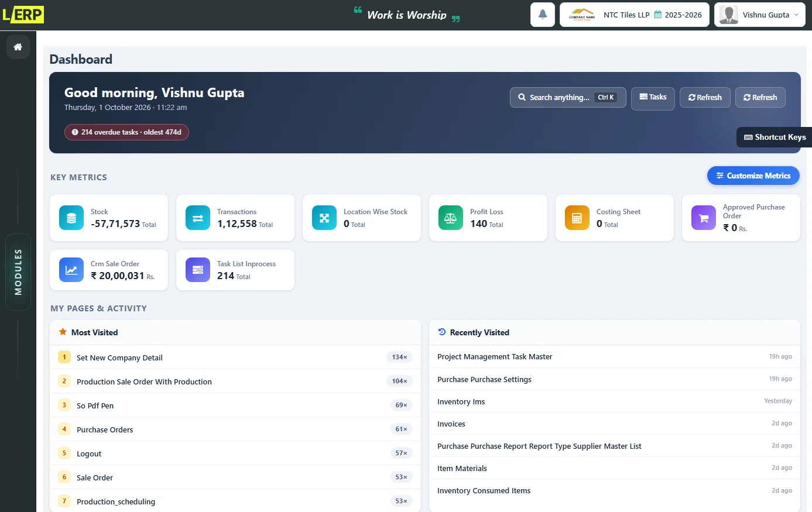Click the Customize Metrics button

(753, 176)
